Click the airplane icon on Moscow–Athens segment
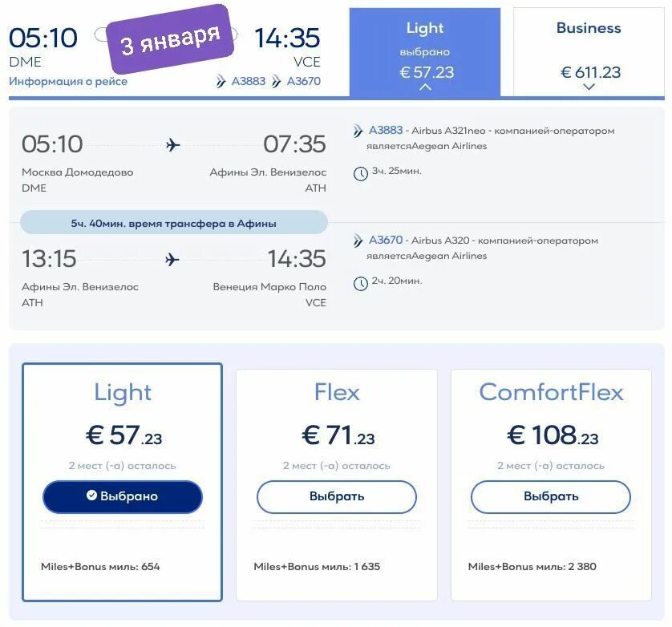Viewport: 672px width, 627px height. [172, 145]
